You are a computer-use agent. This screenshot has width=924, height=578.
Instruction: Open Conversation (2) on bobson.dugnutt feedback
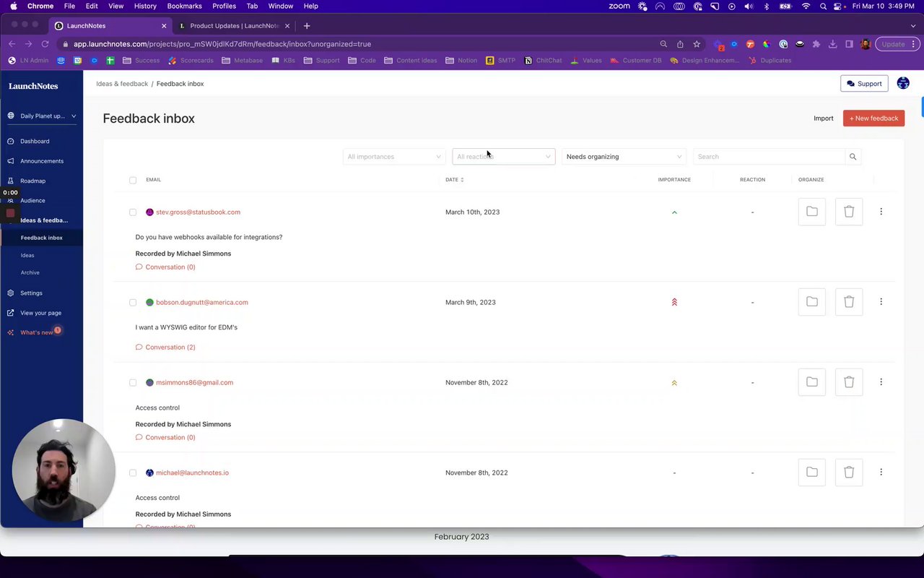165,348
